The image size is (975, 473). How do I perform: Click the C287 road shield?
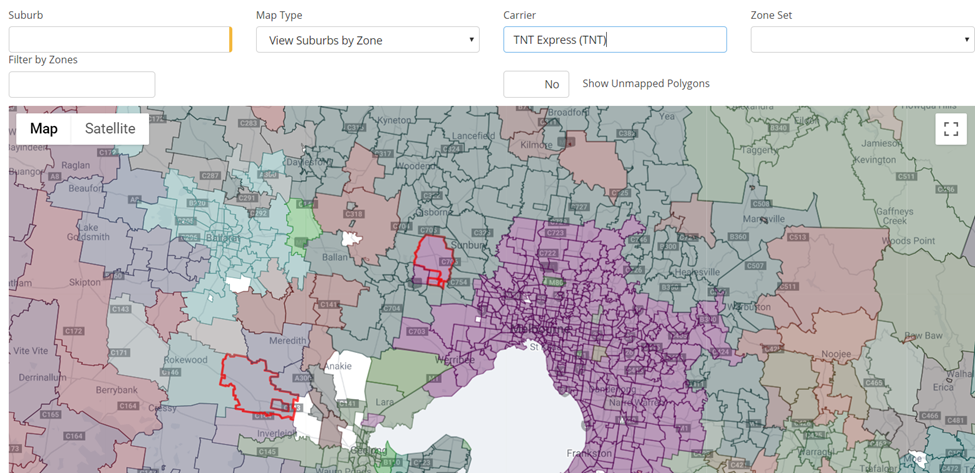tap(212, 176)
